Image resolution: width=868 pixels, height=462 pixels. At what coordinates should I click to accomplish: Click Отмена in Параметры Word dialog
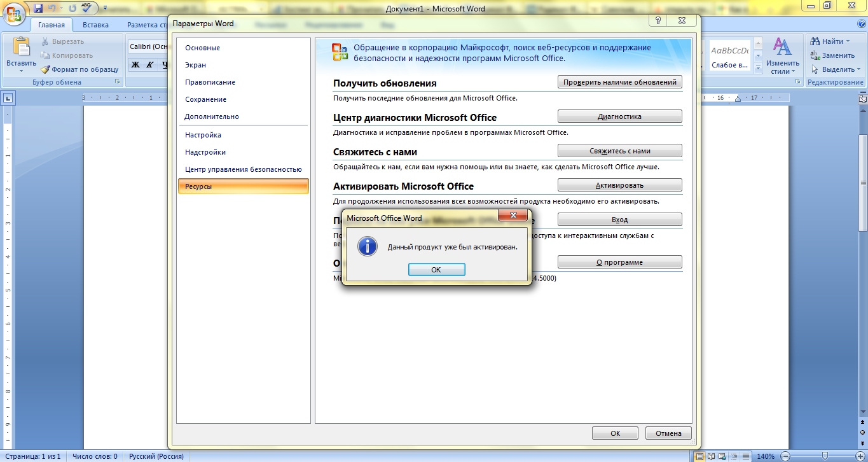pyautogui.click(x=668, y=433)
